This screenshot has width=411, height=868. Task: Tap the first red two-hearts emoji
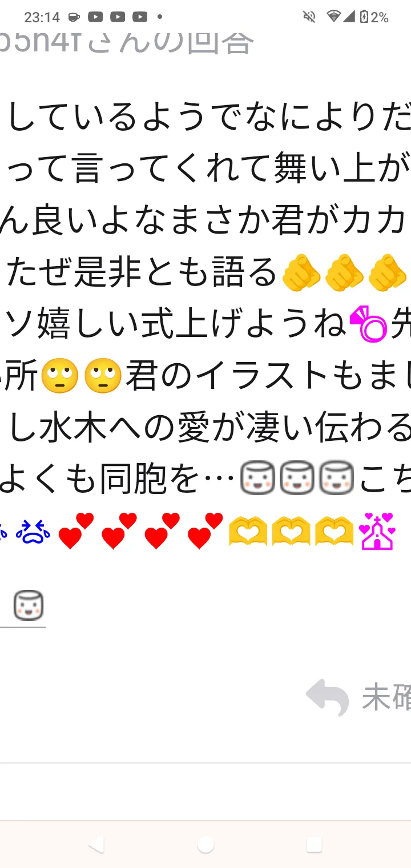[75, 531]
